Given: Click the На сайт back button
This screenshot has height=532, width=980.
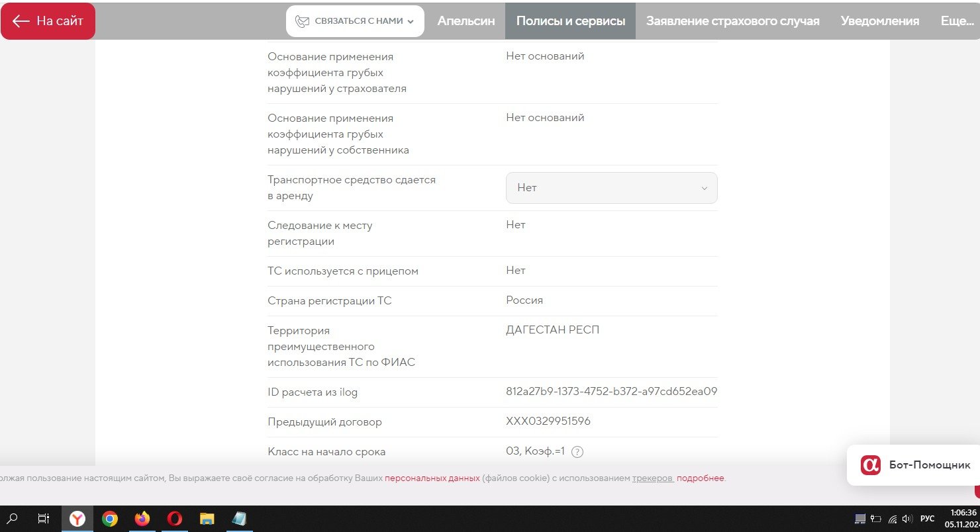Looking at the screenshot, I should click(x=48, y=21).
